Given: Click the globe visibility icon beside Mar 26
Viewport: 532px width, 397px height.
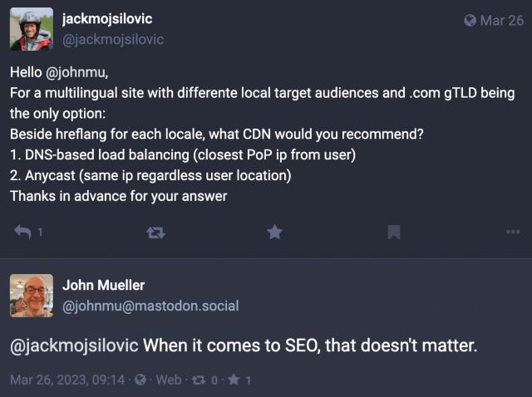Looking at the screenshot, I should tap(470, 21).
